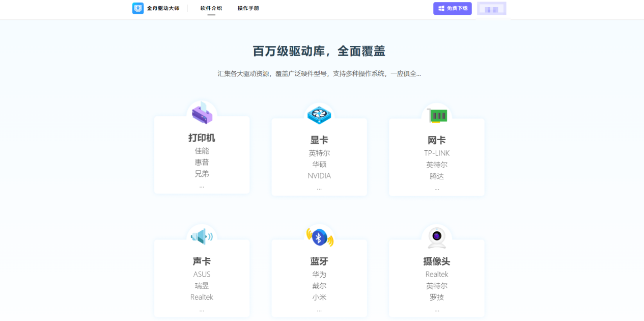
Task: Click 华为 in the 蓝牙 card
Action: [x=319, y=275]
